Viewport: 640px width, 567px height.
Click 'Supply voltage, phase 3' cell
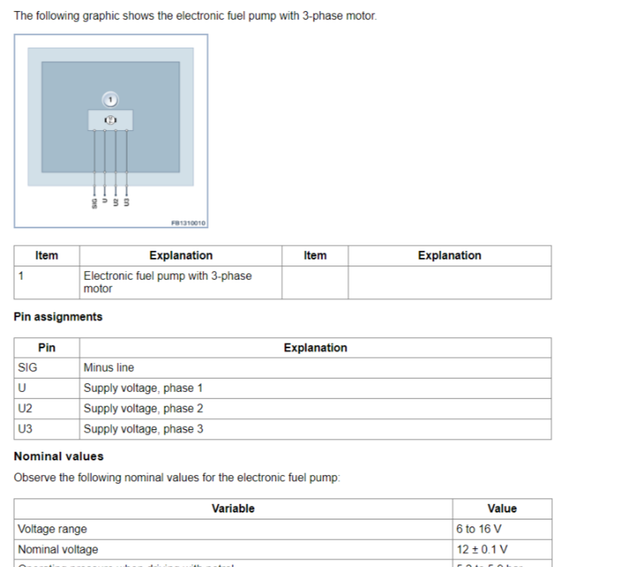315,429
